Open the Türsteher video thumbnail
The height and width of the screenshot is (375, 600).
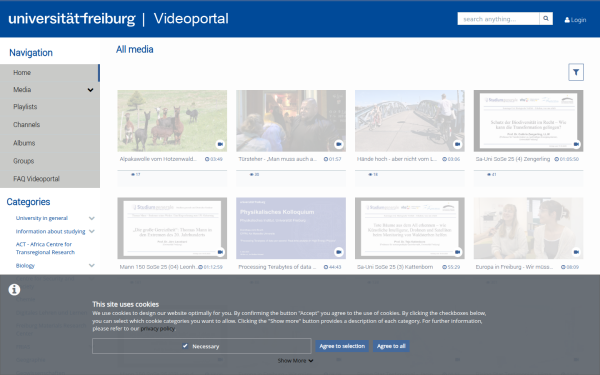click(x=291, y=121)
